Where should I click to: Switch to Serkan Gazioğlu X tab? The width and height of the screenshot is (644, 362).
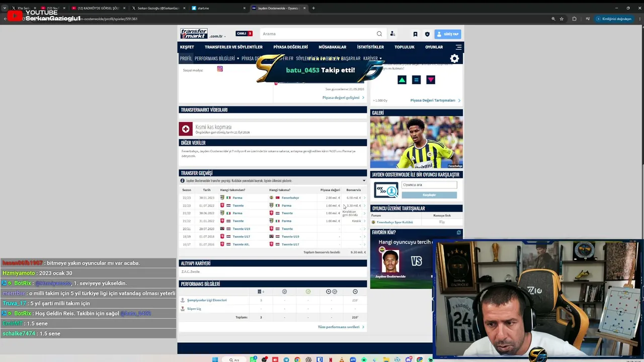pyautogui.click(x=158, y=8)
